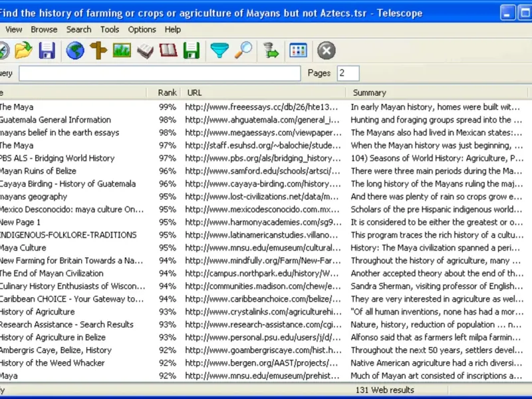The image size is (532, 399).
Task: Select the 'Cayaya Birding - History of Guatemala' row
Action: tap(266, 184)
